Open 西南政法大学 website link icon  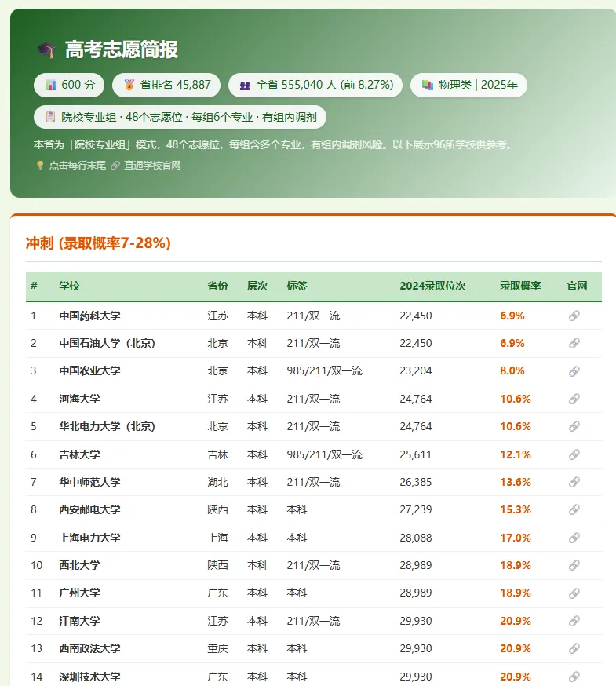tap(574, 648)
